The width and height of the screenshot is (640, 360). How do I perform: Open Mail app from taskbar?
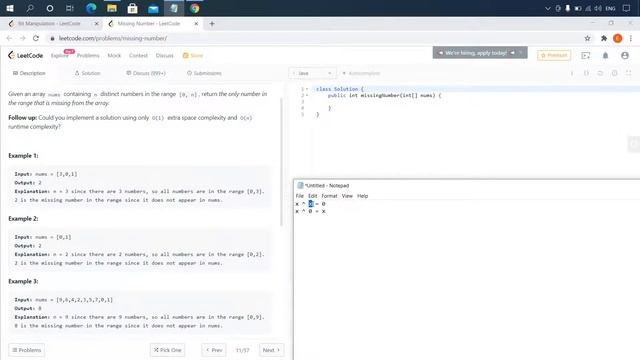click(153, 8)
